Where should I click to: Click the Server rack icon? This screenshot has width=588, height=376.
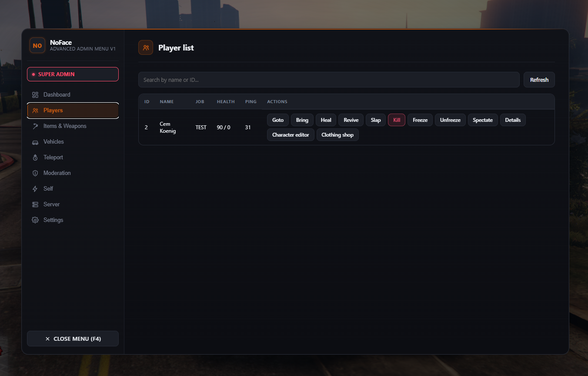tap(35, 205)
